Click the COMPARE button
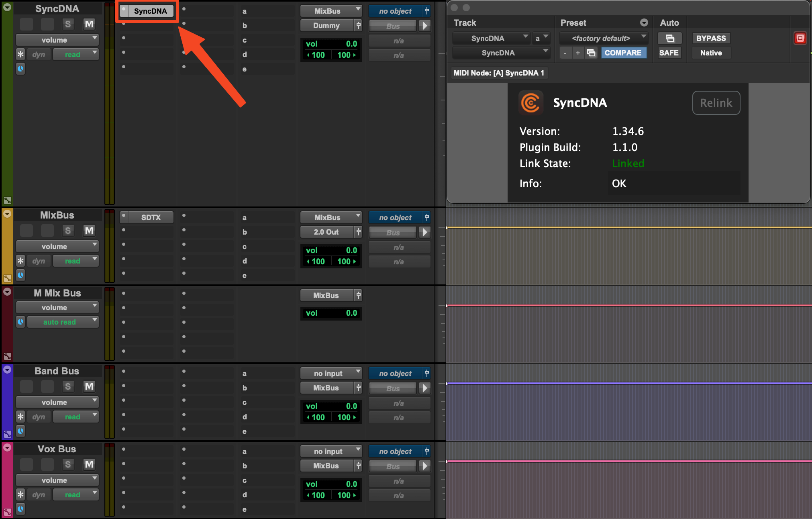812x519 pixels. pyautogui.click(x=622, y=53)
